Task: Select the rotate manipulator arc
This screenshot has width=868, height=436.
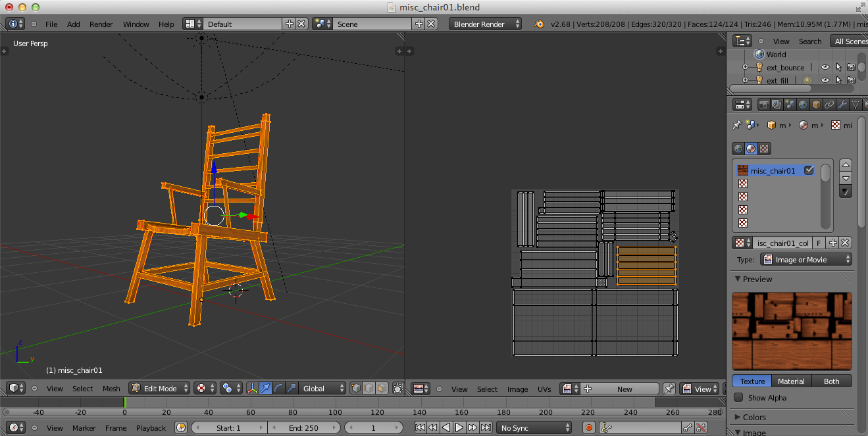Action: tap(278, 389)
